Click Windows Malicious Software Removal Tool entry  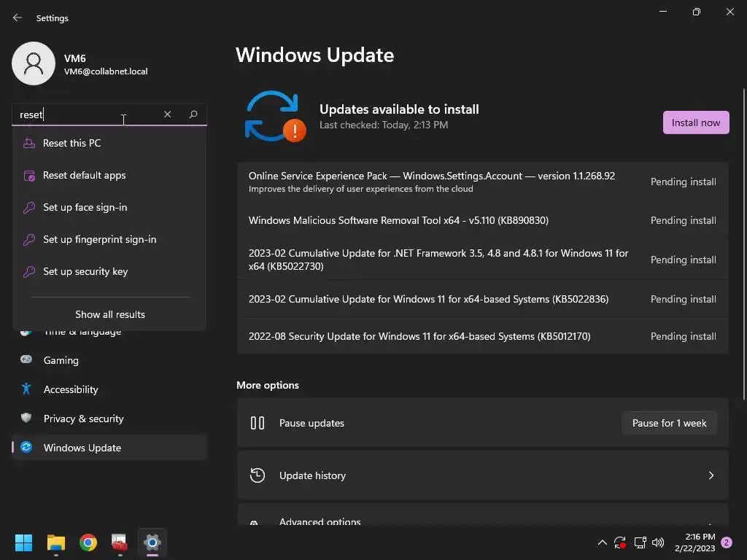[x=483, y=220]
